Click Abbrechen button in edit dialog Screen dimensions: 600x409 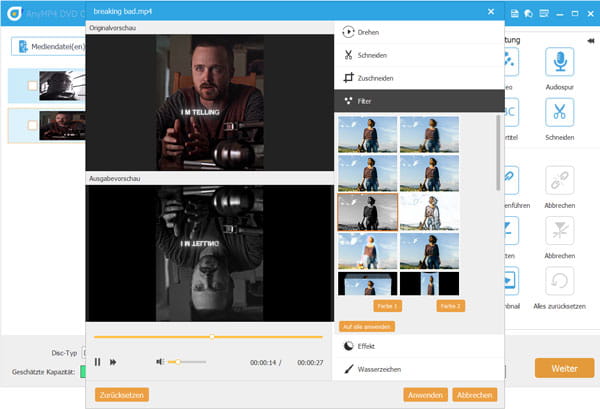click(x=474, y=395)
